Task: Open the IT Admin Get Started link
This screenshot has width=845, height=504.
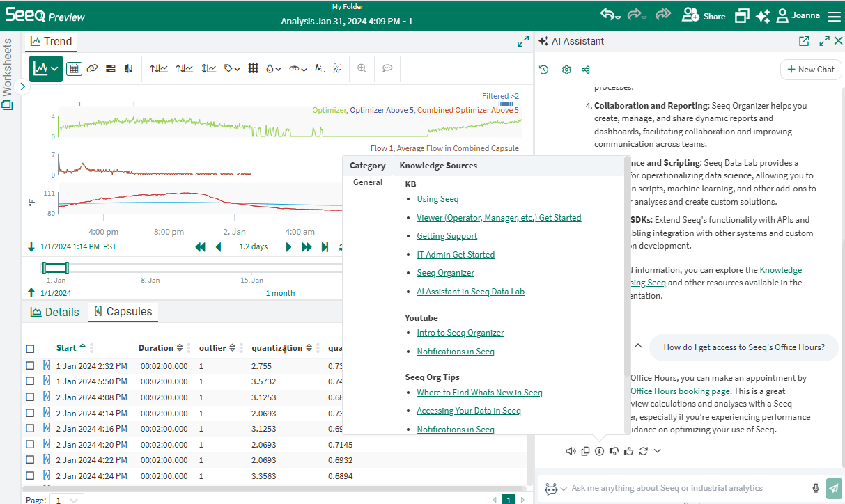Action: pos(456,255)
